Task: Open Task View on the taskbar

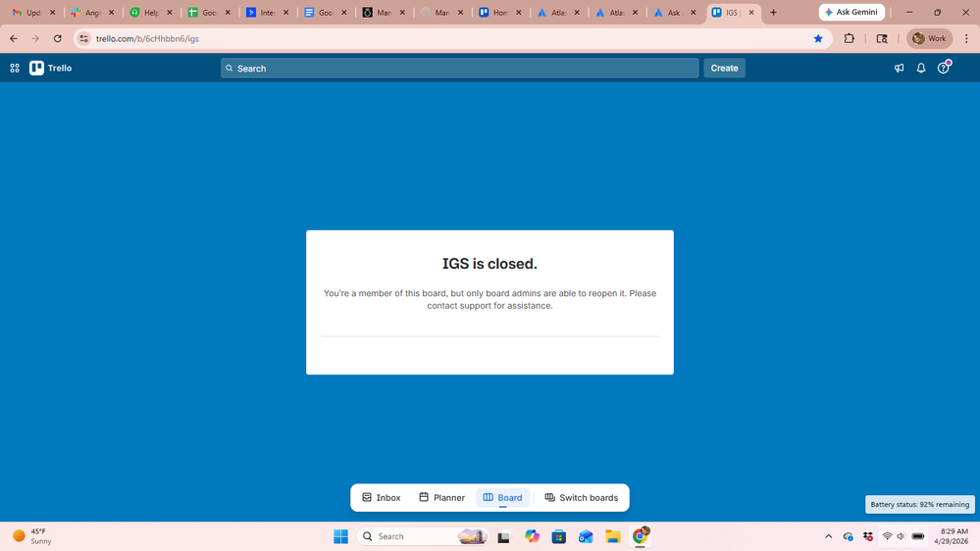Action: click(x=504, y=536)
